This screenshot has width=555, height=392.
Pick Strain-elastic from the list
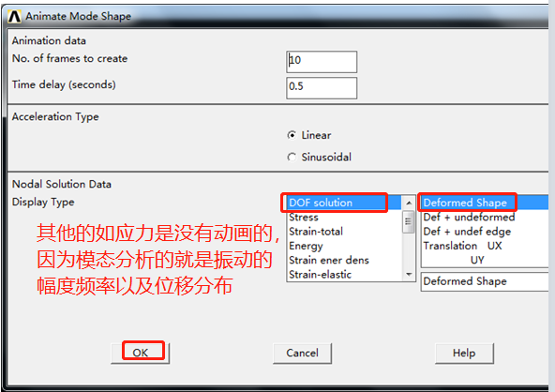tap(344, 275)
